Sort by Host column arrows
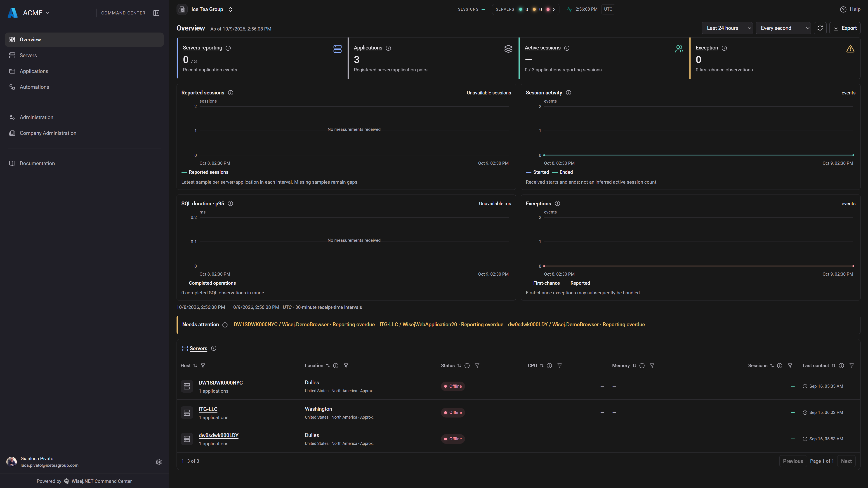The image size is (868, 488). [195, 365]
